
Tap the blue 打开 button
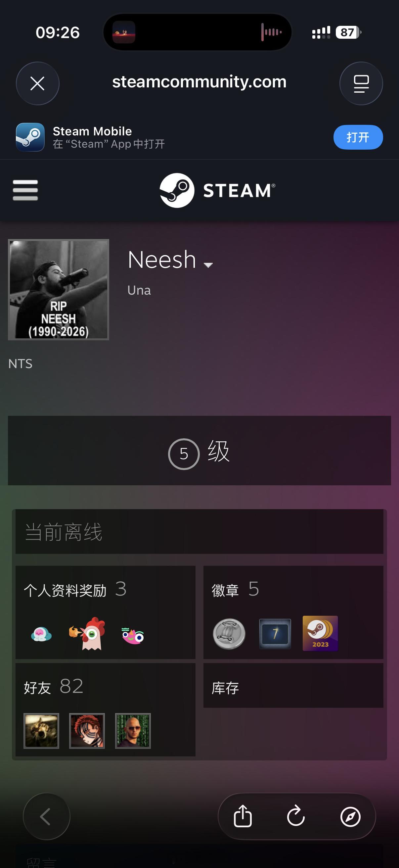358,137
